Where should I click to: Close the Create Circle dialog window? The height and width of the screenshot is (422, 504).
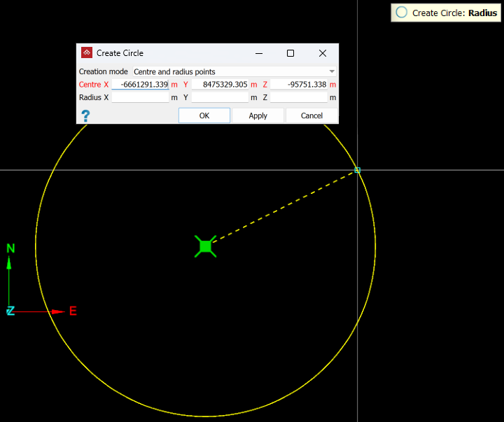click(323, 53)
